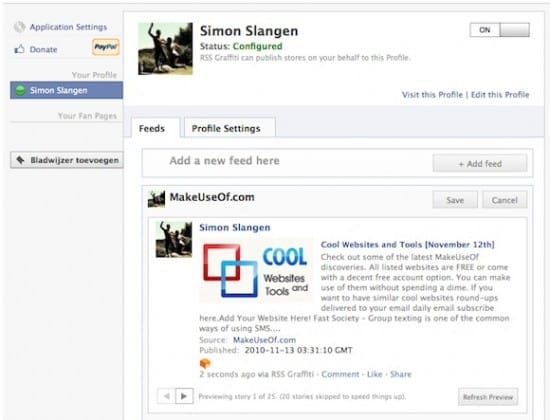Image resolution: width=550 pixels, height=420 pixels.
Task: Click the bookmark tag icon on Bladwijzer toevoegen
Action: 20,160
